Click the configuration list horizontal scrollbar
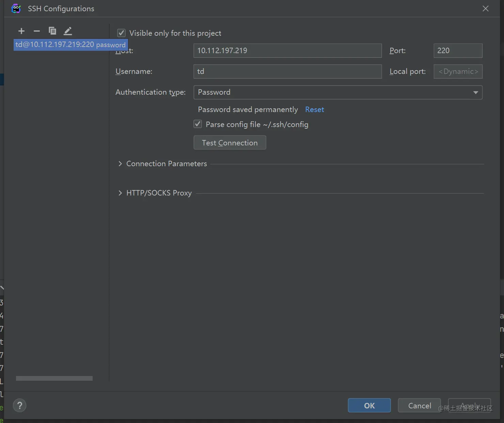Image resolution: width=504 pixels, height=423 pixels. 54,378
